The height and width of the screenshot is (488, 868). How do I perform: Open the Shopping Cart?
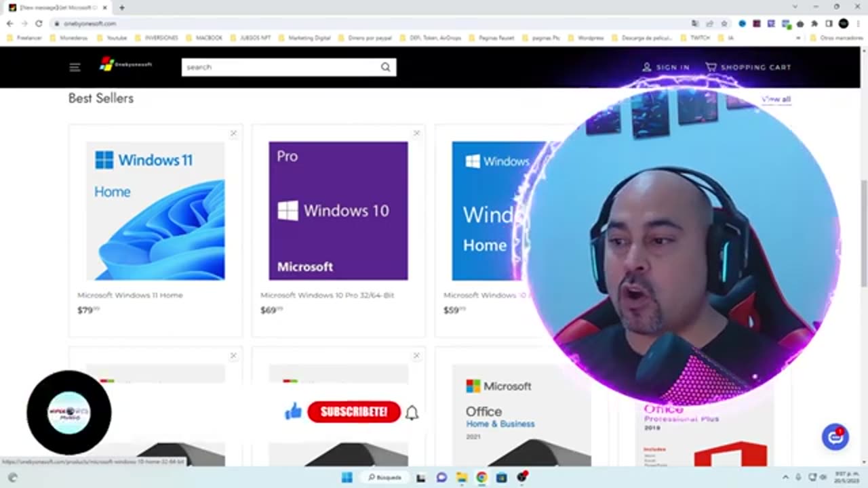point(748,67)
